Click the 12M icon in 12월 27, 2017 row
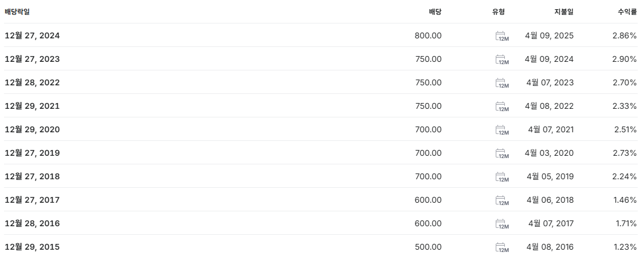Screen dimensions: 644x256 (502, 200)
